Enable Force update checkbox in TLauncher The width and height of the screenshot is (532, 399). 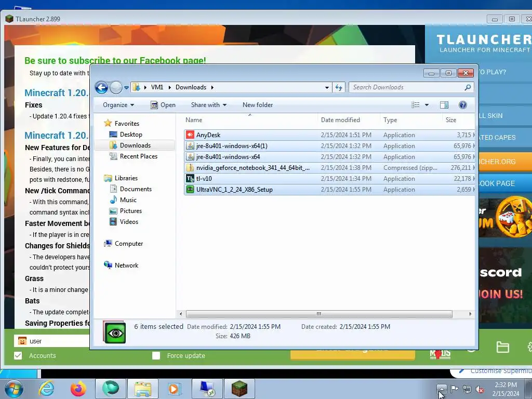pyautogui.click(x=156, y=355)
